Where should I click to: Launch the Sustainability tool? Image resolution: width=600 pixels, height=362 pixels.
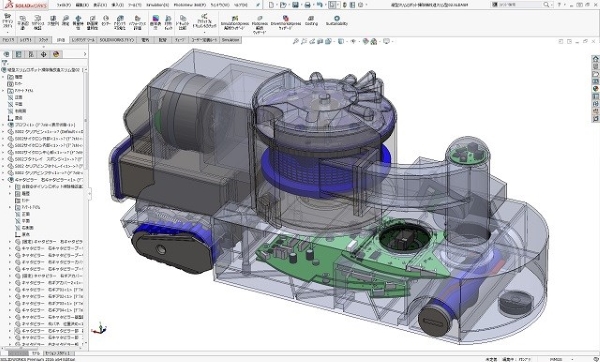click(337, 21)
